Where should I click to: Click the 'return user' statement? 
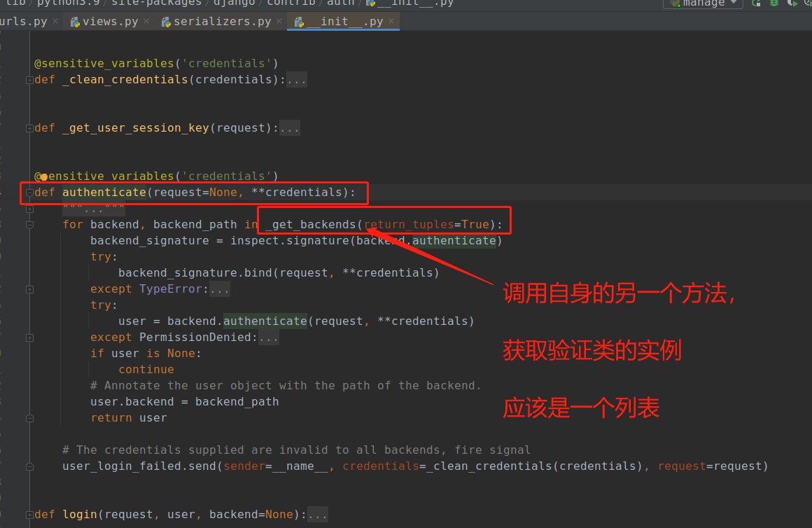coord(128,417)
